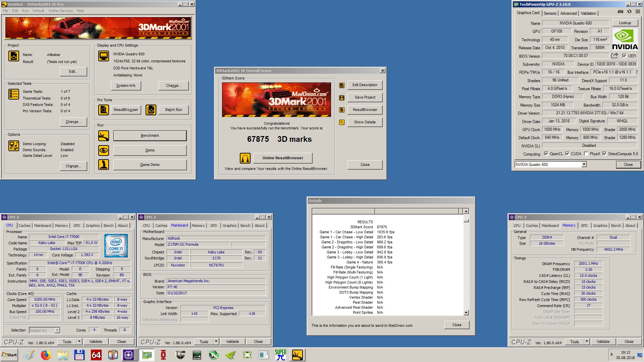Click Show Details button in score dialog
The height and width of the screenshot is (362, 644).
pyautogui.click(x=365, y=122)
